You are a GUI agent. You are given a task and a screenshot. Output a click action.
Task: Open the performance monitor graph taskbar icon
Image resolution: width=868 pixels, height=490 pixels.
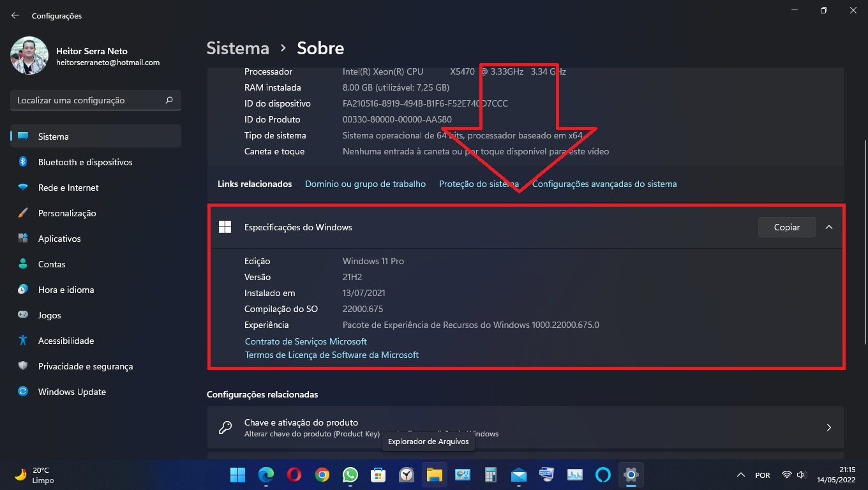pos(575,475)
